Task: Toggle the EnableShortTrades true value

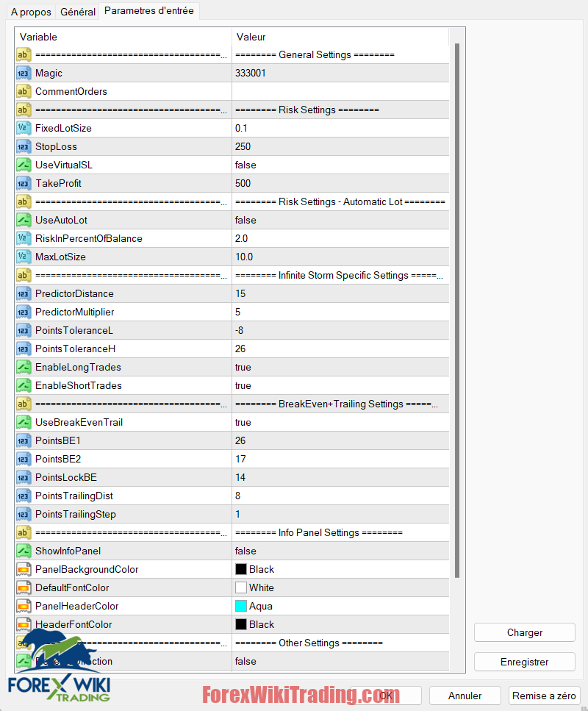Action: [x=340, y=385]
